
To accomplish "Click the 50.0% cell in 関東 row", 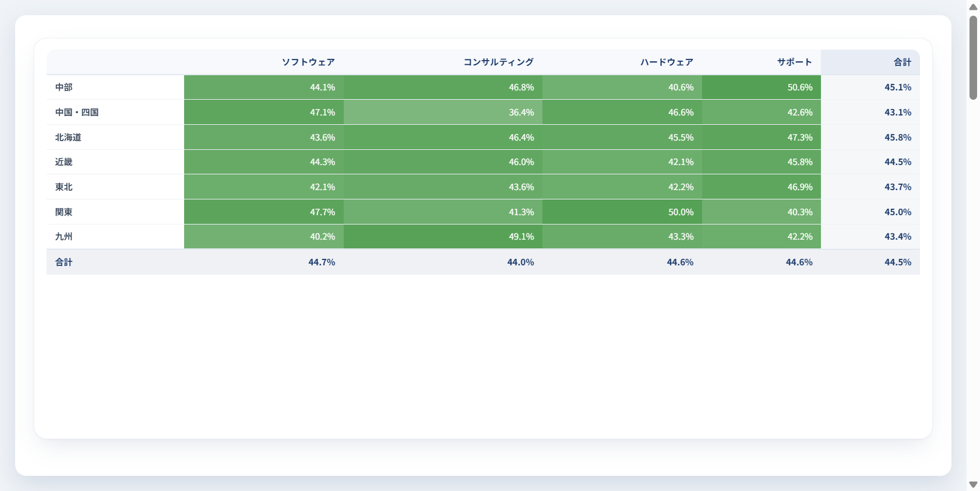I will pyautogui.click(x=622, y=212).
